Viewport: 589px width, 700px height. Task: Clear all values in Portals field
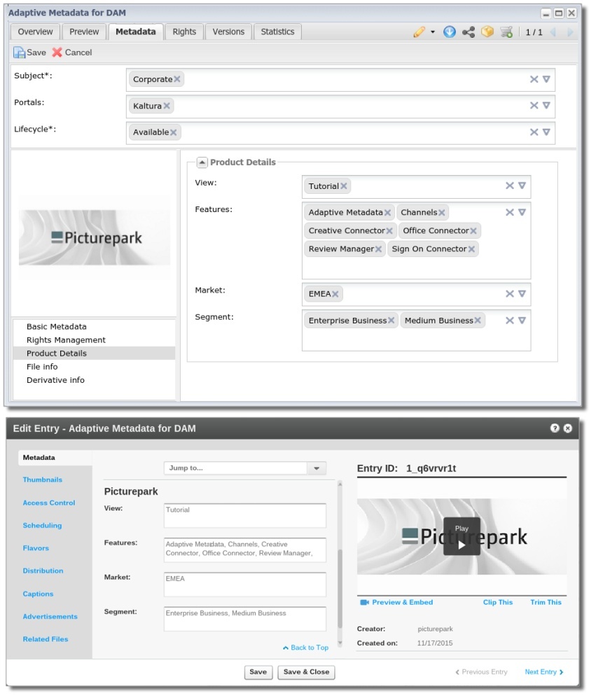pyautogui.click(x=534, y=106)
